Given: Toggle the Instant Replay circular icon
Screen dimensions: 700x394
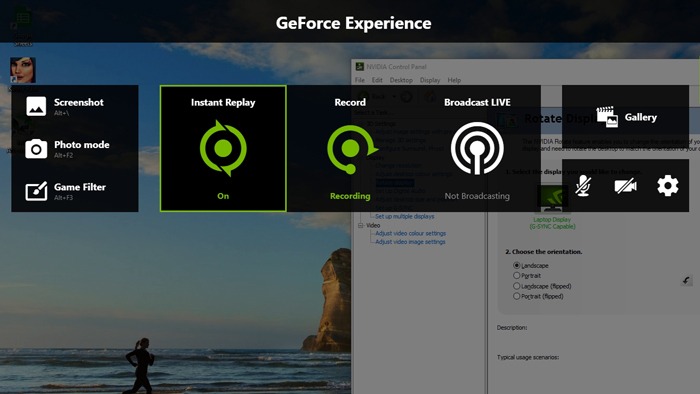Looking at the screenshot, I should (x=223, y=148).
